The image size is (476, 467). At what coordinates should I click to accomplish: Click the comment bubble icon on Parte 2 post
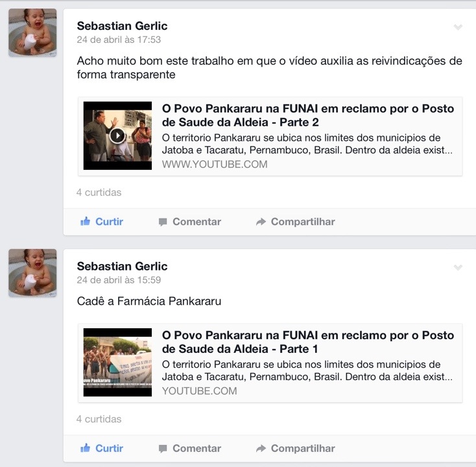click(163, 222)
